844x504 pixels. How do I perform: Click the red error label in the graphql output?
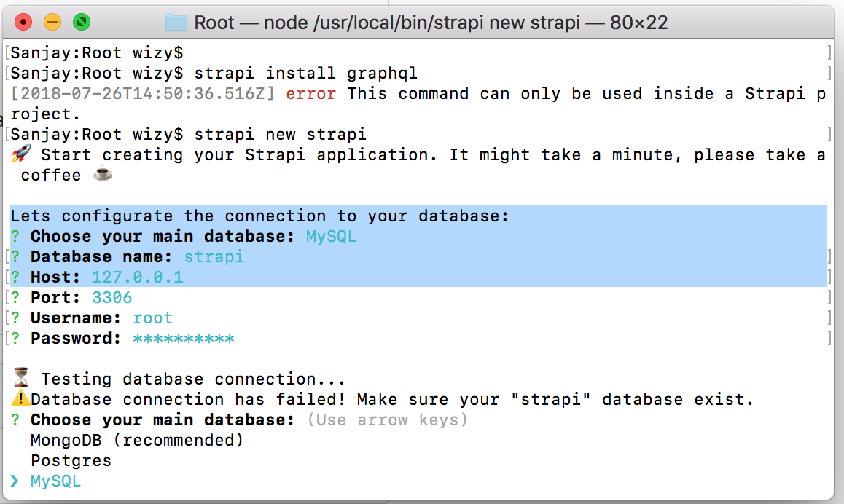click(x=310, y=93)
